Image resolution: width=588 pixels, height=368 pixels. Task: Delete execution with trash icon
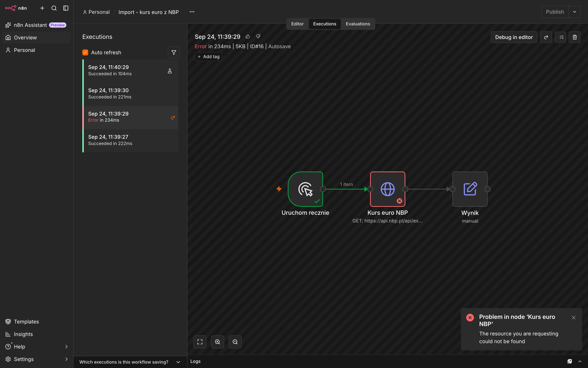[x=575, y=37]
